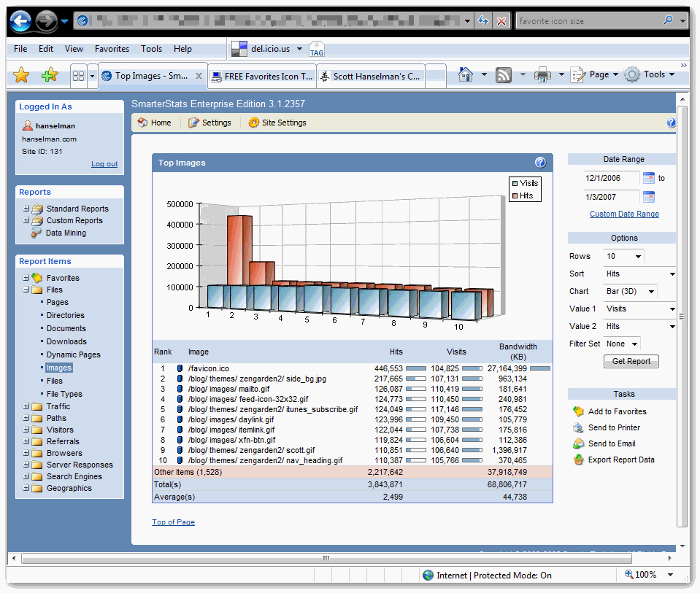
Task: Open the RSS feeds toolbar icon
Action: tap(504, 74)
